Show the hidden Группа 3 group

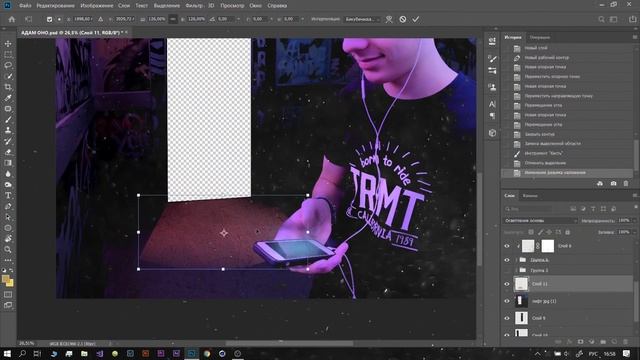pyautogui.click(x=507, y=270)
